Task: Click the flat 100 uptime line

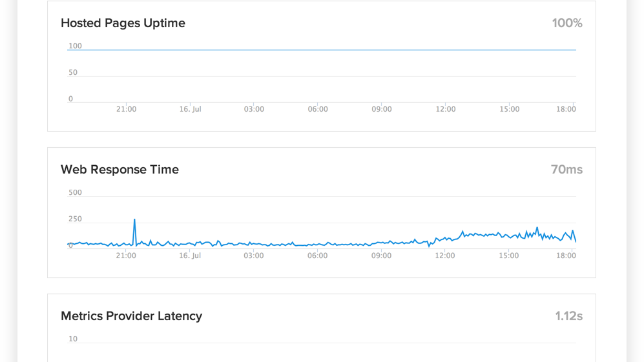Action: [323, 50]
